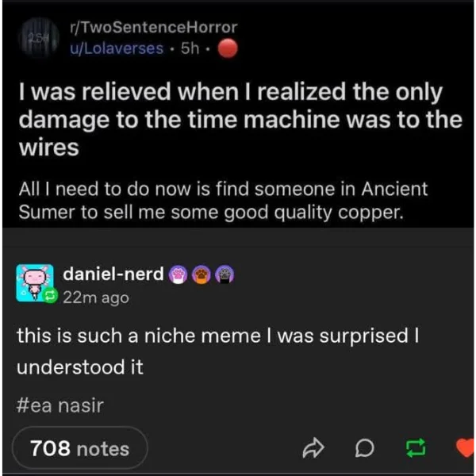
Task: Click the 22m ago timestamp
Action: click(x=96, y=297)
